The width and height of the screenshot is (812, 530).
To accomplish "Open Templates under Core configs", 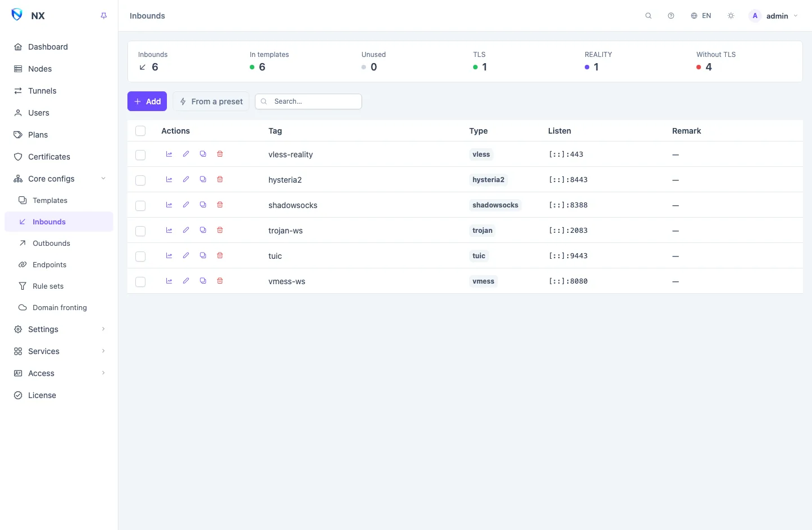I will point(59,200).
